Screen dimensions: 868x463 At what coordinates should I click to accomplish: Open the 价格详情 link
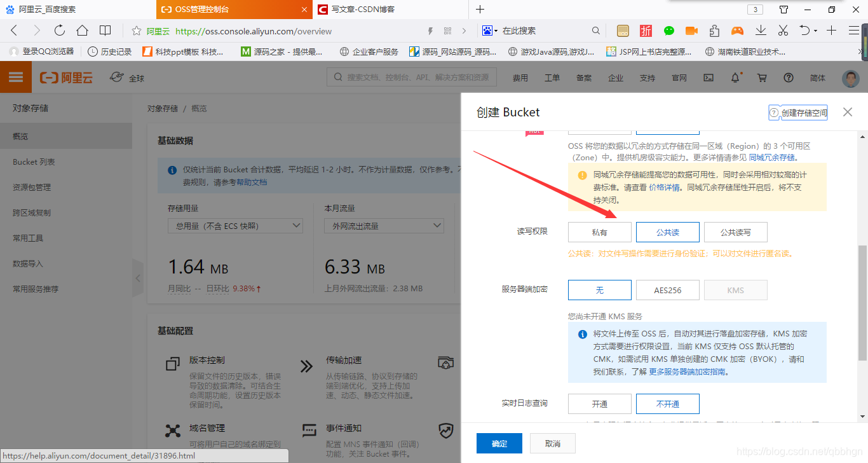coord(664,187)
